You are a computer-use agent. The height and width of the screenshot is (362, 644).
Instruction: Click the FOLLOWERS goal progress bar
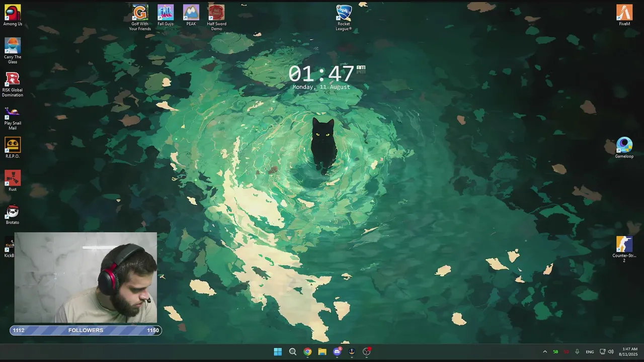[86, 330]
